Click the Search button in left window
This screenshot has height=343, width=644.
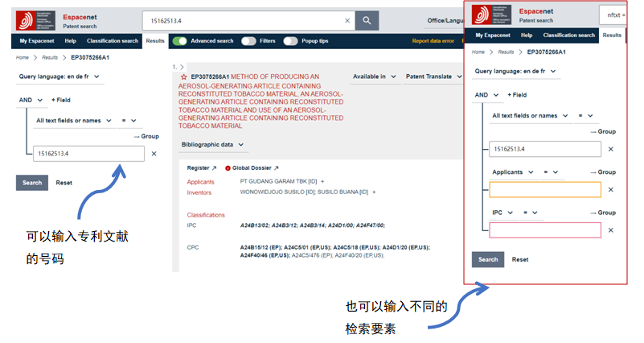pos(32,183)
